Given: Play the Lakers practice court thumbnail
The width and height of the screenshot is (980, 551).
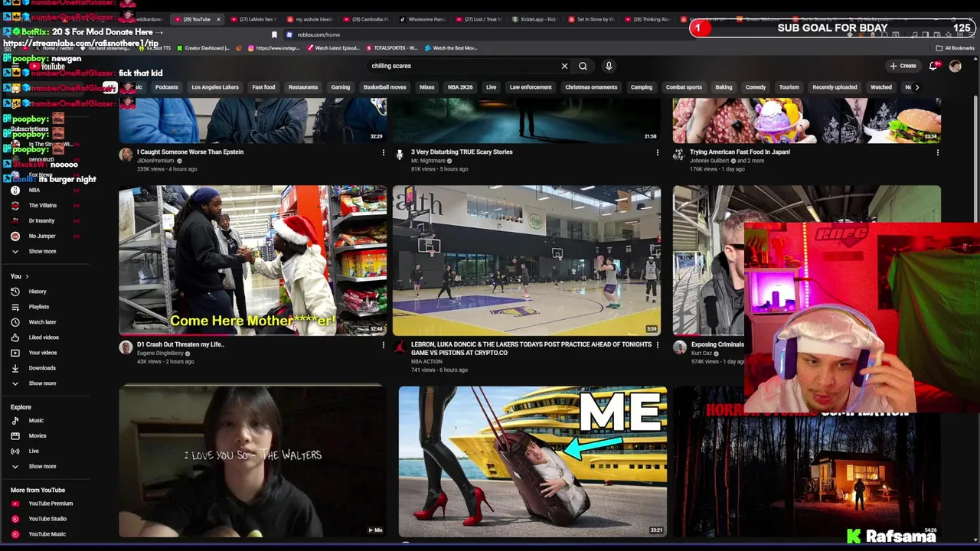Looking at the screenshot, I should point(527,260).
